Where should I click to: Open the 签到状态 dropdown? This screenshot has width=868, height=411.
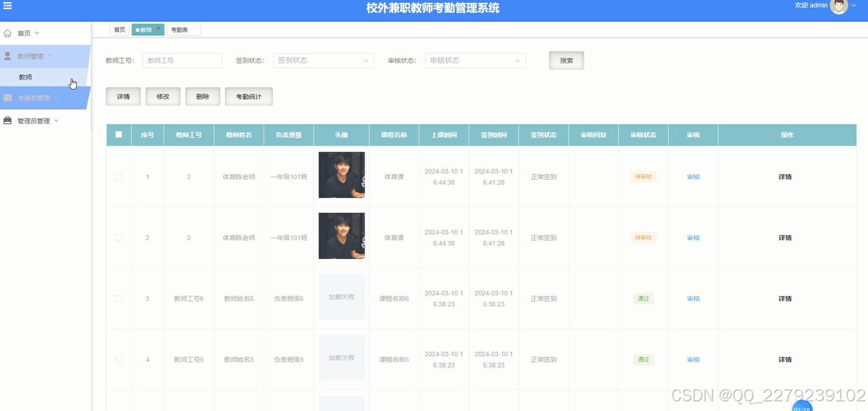tap(323, 60)
